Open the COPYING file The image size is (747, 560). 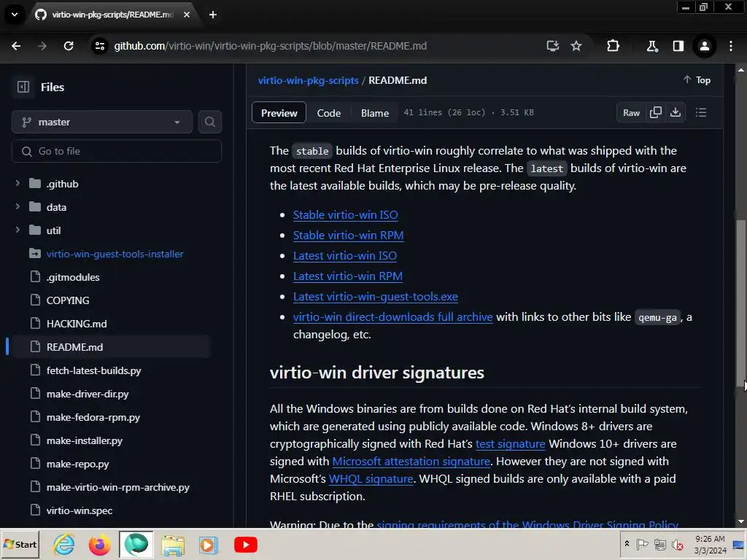(68, 300)
